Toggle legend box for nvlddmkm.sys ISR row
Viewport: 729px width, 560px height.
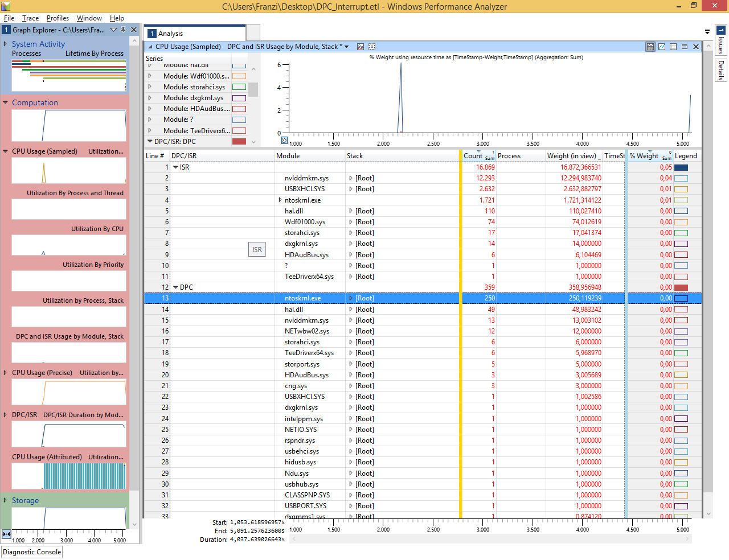pos(681,178)
